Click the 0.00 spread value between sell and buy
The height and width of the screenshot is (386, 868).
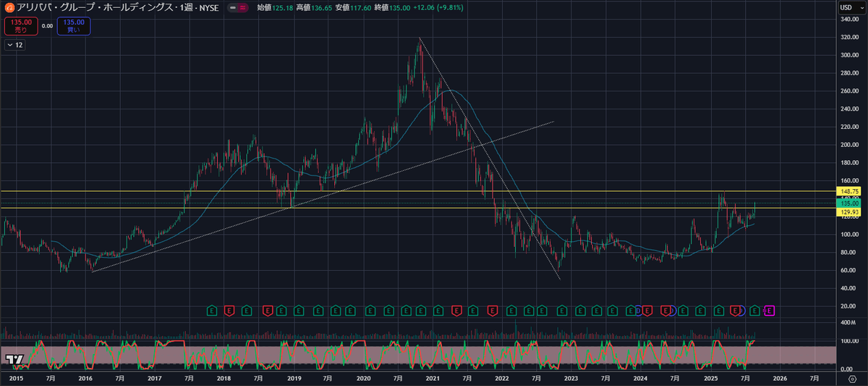(x=47, y=25)
